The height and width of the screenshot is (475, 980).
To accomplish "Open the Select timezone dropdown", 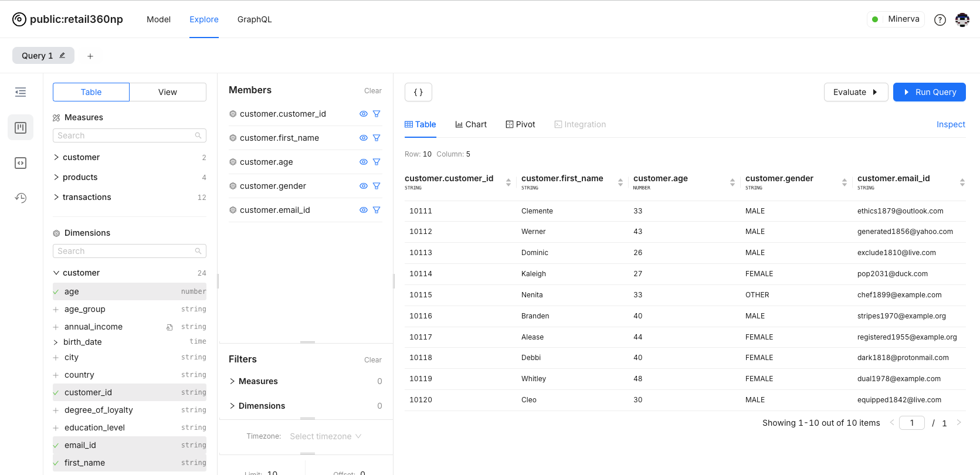I will 325,436.
